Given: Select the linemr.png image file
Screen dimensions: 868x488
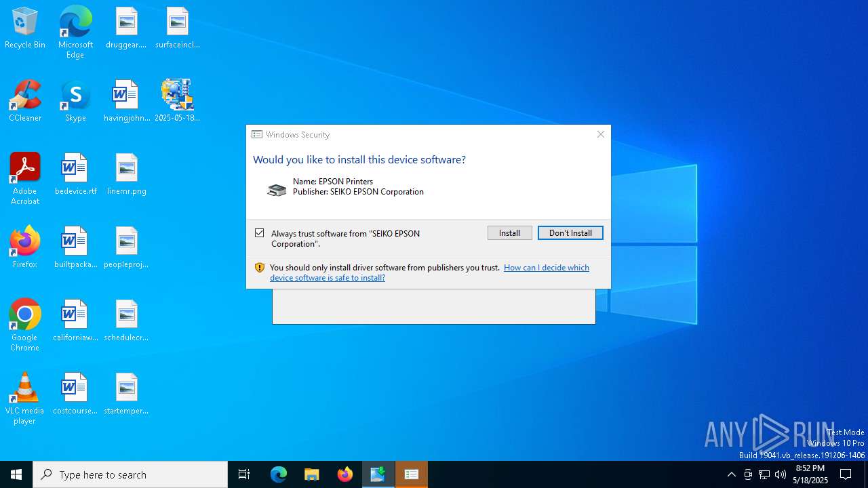Looking at the screenshot, I should tap(126, 175).
